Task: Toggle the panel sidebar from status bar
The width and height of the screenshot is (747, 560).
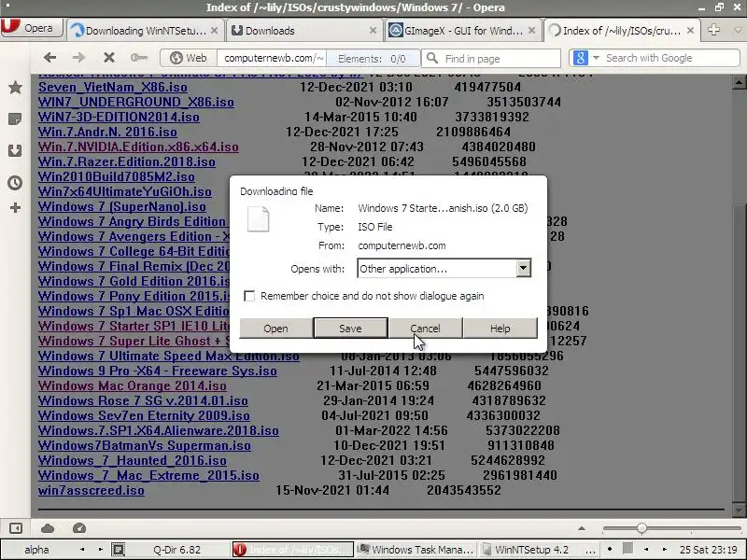Action: pos(16,528)
